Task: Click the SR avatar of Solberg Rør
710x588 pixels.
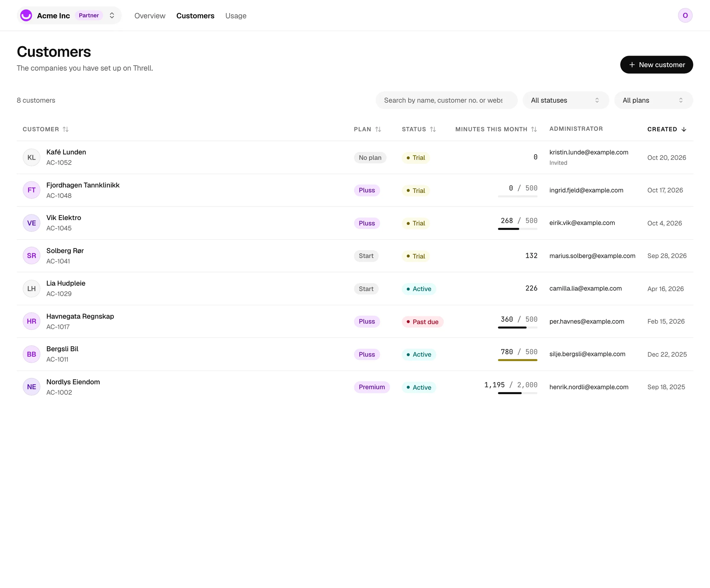Action: click(x=31, y=256)
